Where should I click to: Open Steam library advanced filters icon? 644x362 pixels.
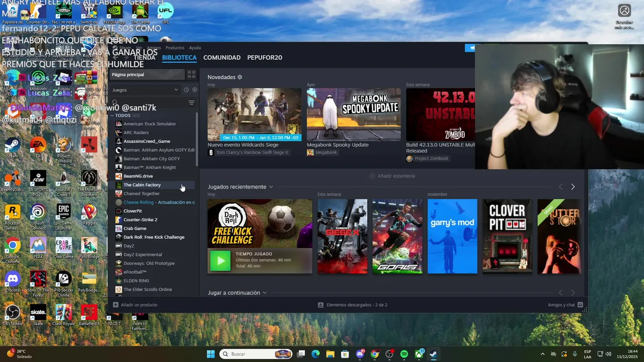(x=191, y=103)
